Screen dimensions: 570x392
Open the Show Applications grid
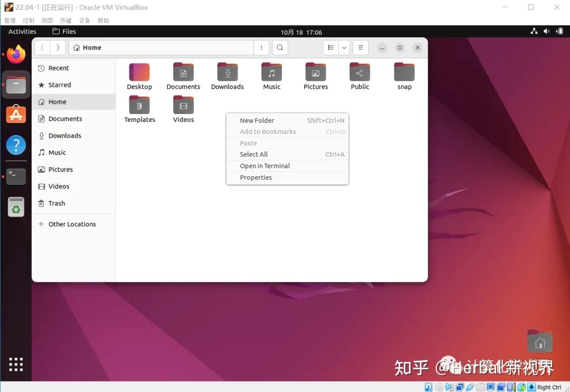pyautogui.click(x=16, y=364)
